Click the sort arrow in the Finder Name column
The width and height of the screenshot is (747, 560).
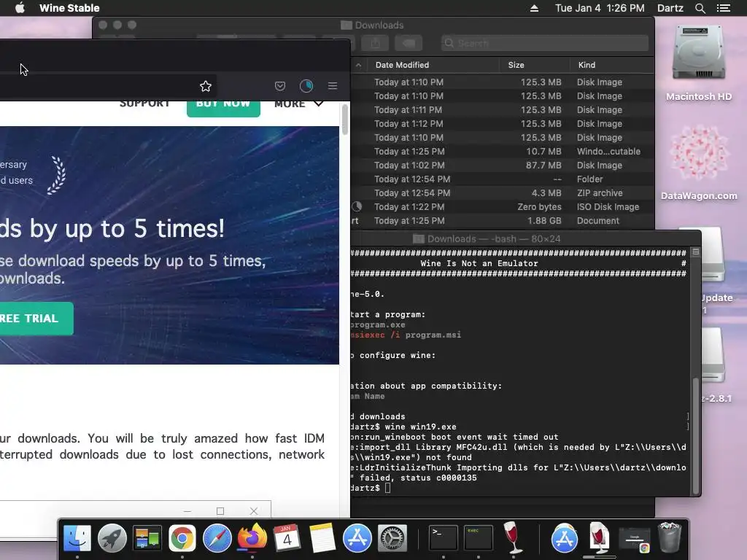pos(358,65)
